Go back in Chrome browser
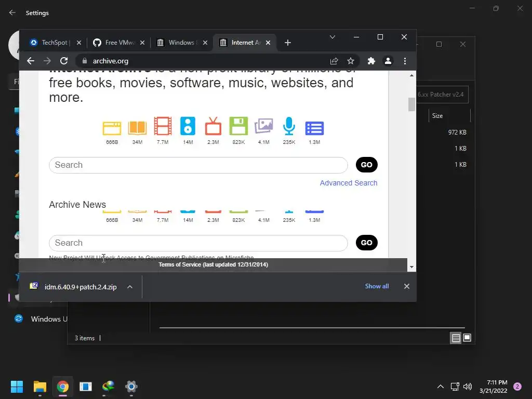The width and height of the screenshot is (532, 399). tap(31, 61)
